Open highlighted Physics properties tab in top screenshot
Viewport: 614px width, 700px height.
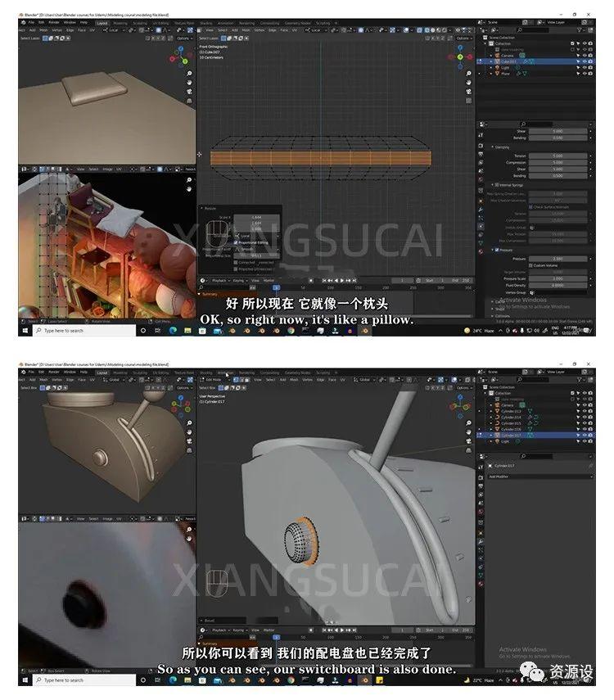pos(481,226)
